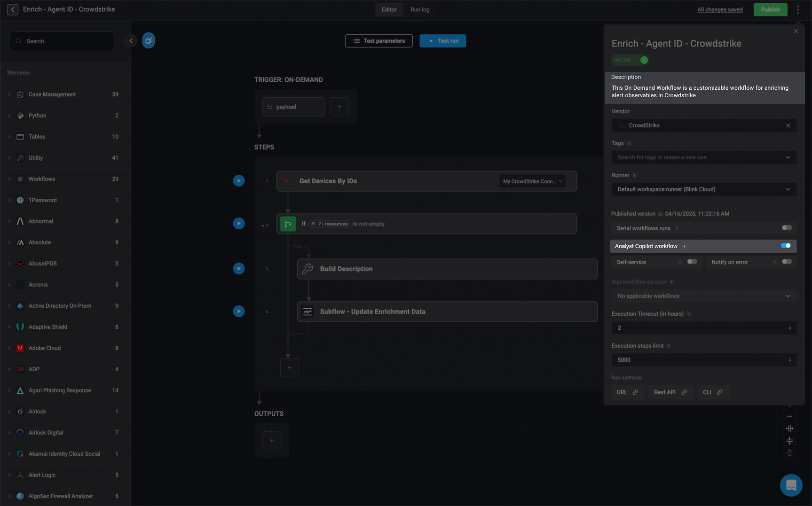Click the green branch condition icon
This screenshot has width=812, height=506.
[288, 224]
